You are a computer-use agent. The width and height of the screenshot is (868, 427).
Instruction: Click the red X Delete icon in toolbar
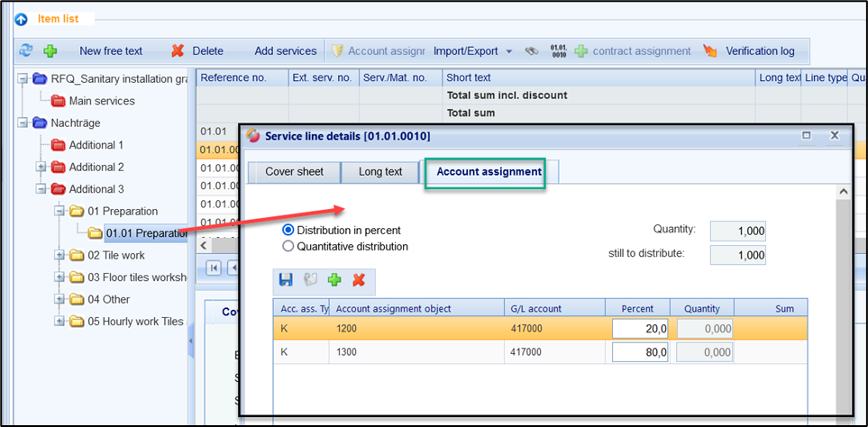pos(178,51)
